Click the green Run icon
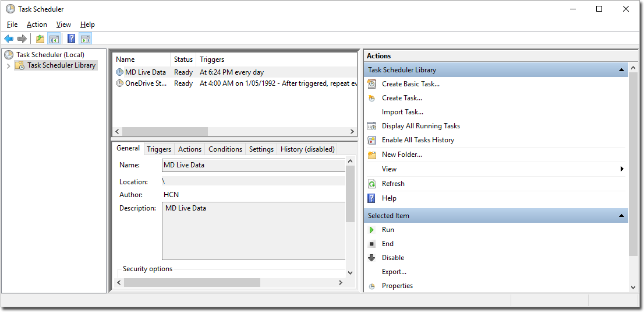 pos(371,230)
